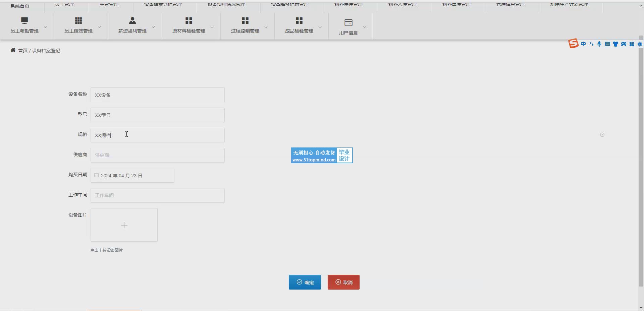Click the 成品检验管理 icon

pyautogui.click(x=299, y=21)
